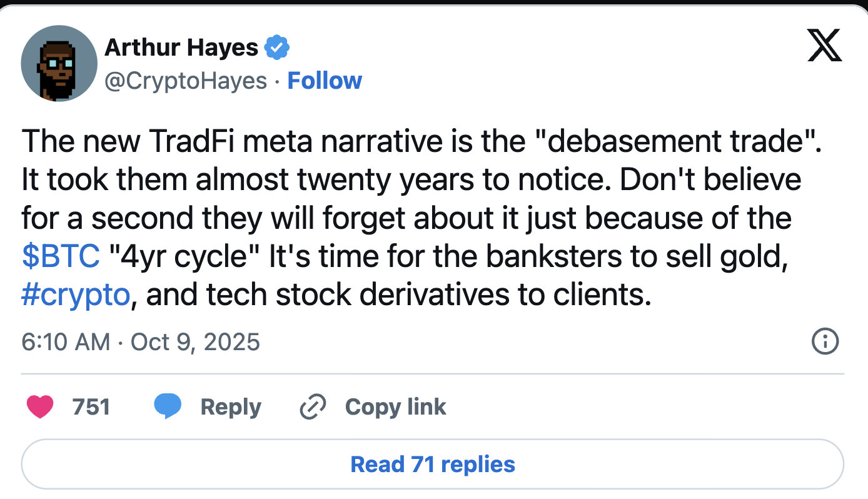Open the #crypto hashtag link

[75, 295]
